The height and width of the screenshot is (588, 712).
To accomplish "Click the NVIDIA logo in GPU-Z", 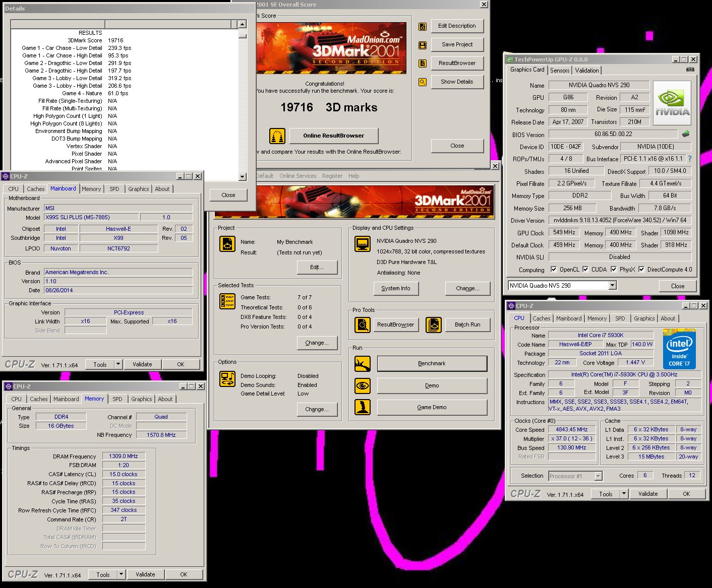I will [x=672, y=103].
